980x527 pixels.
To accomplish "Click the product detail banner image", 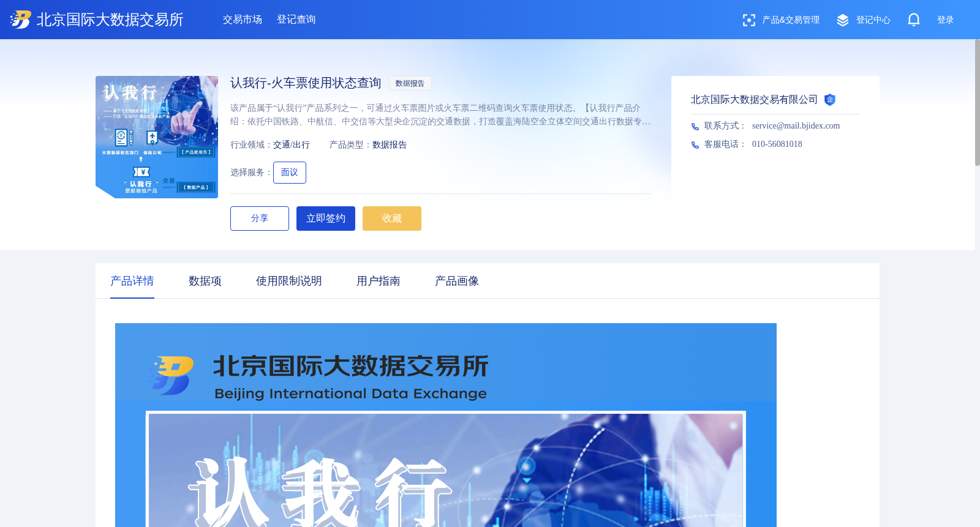I will pyautogui.click(x=446, y=425).
